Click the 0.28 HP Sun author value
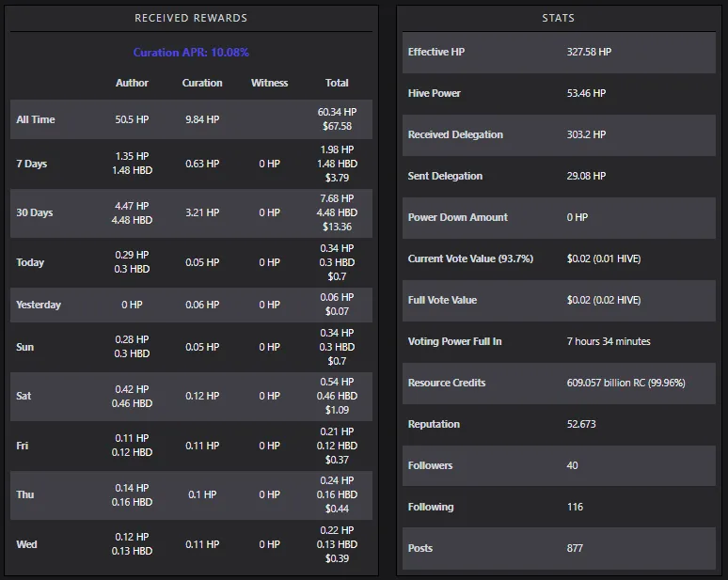This screenshot has height=580, width=728. pos(132,339)
